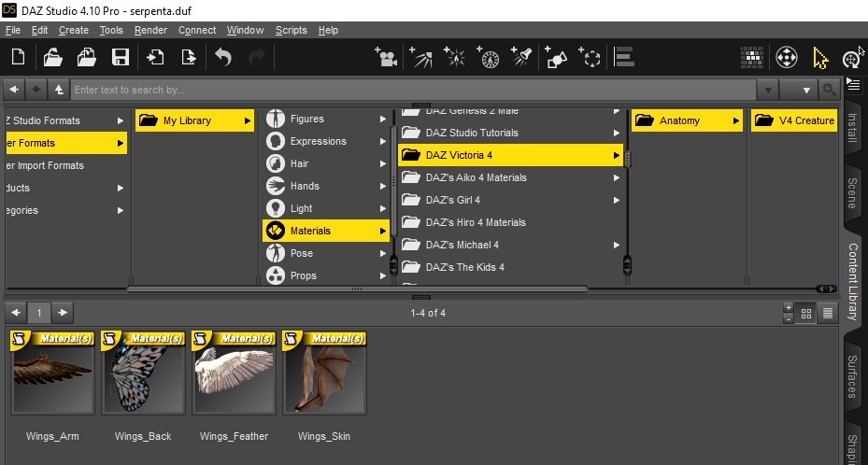Decrease thumbnail size with minus button
868x465 pixels.
tap(789, 319)
